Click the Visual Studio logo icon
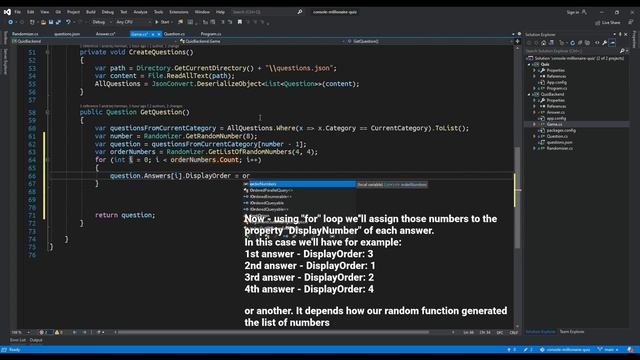Image resolution: width=640 pixels, height=360 pixels. click(x=7, y=12)
